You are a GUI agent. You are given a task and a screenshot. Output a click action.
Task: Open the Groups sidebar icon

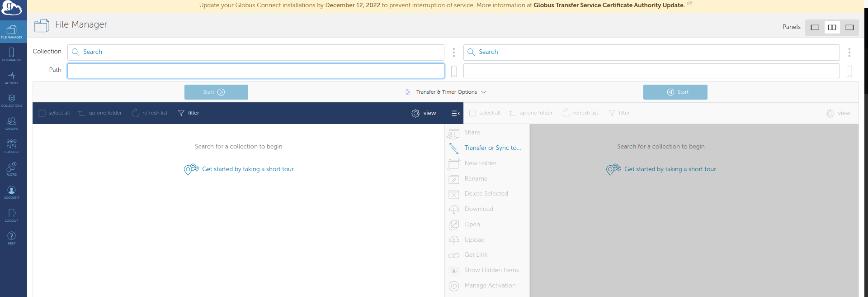[12, 123]
